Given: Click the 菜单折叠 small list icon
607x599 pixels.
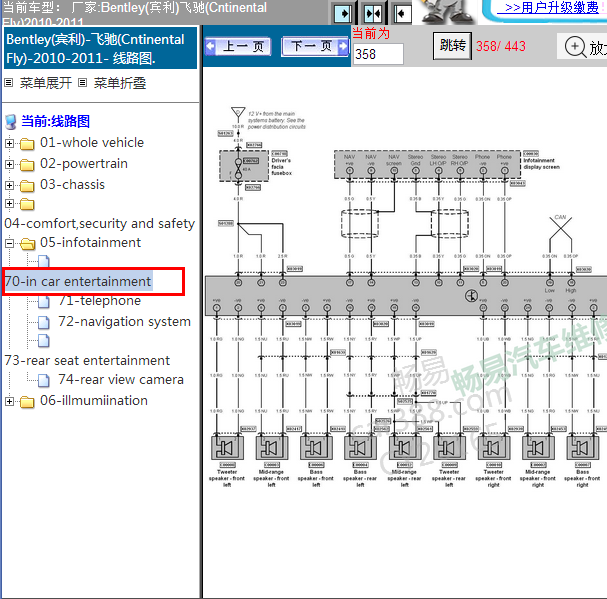Looking at the screenshot, I should [82, 82].
